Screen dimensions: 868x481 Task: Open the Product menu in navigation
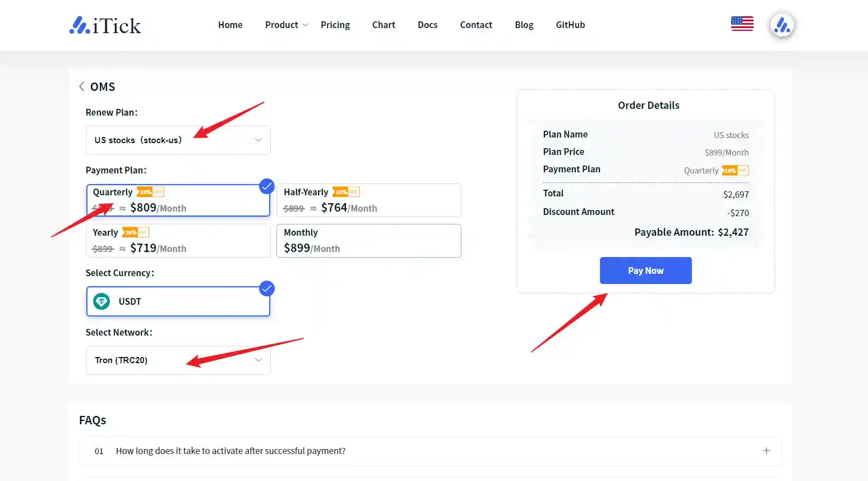point(286,25)
